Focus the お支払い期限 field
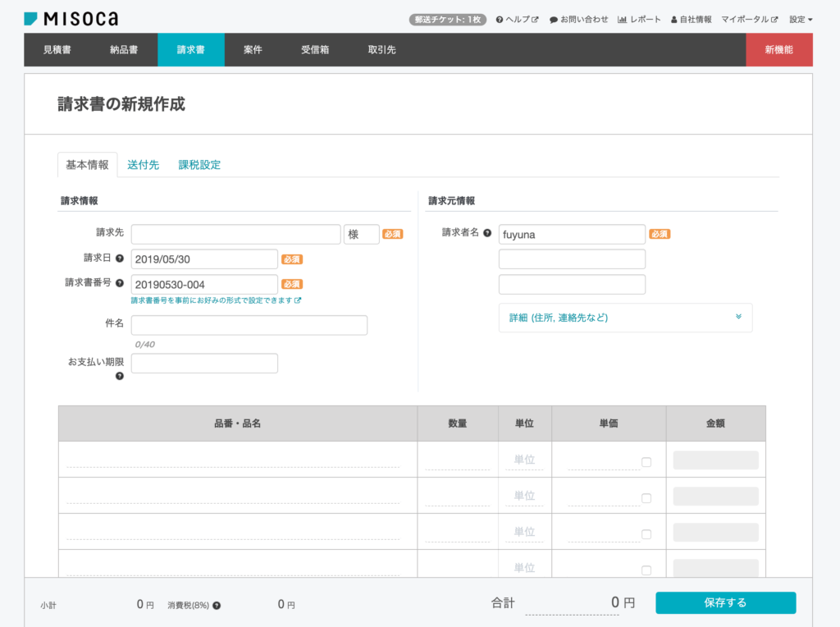 (x=204, y=364)
